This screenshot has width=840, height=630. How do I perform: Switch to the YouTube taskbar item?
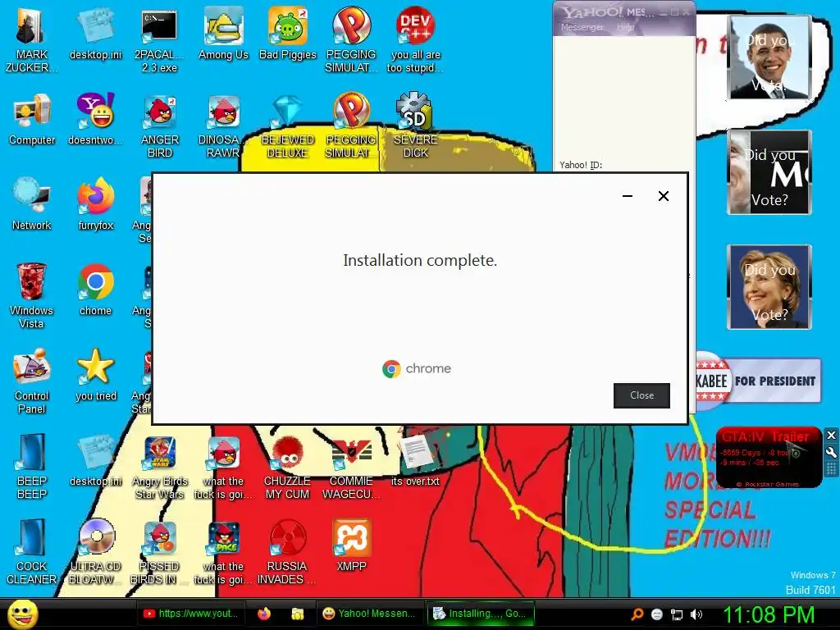(191, 614)
